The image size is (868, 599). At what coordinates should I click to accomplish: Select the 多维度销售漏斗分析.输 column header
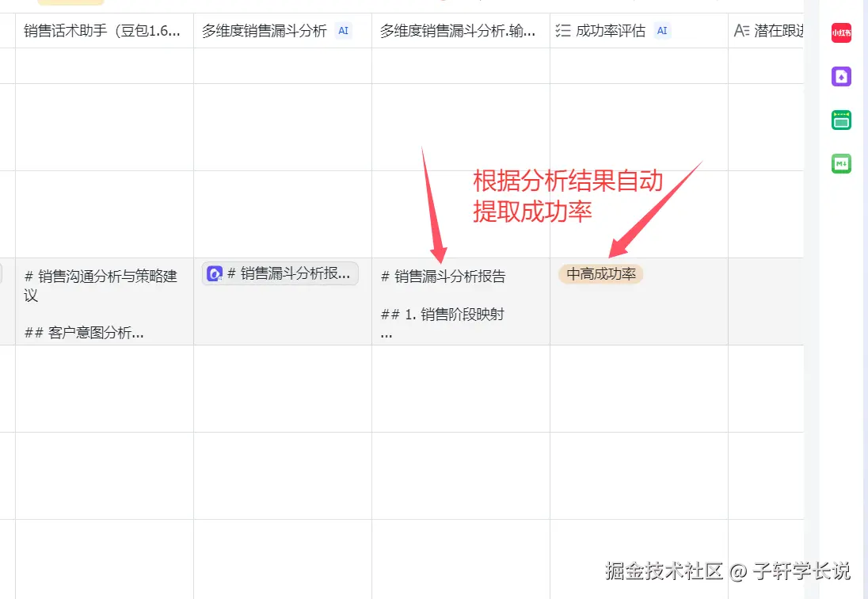click(x=461, y=31)
